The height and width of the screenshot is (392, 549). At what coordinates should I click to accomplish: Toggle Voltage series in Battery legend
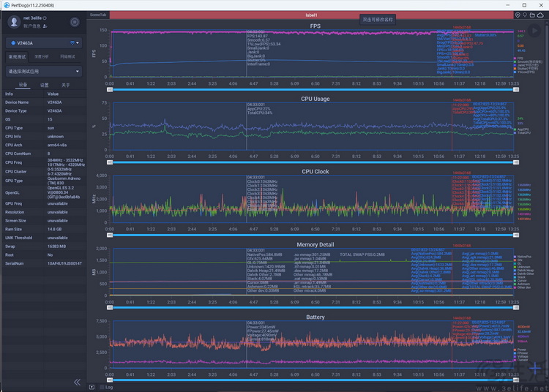pyautogui.click(x=520, y=357)
